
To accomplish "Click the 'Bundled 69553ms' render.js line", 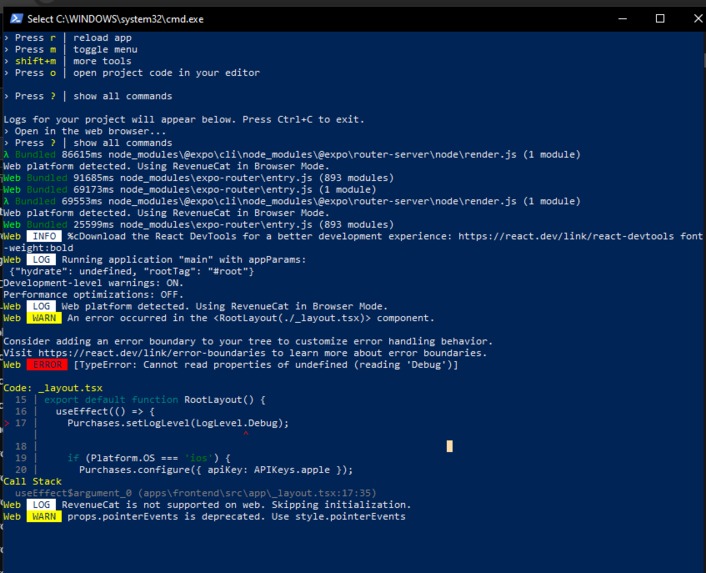I will 292,202.
